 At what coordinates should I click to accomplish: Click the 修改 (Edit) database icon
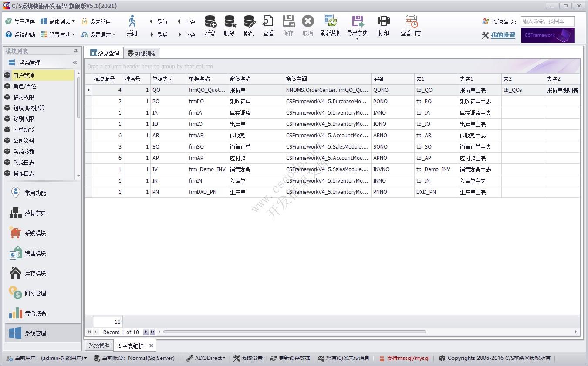249,21
